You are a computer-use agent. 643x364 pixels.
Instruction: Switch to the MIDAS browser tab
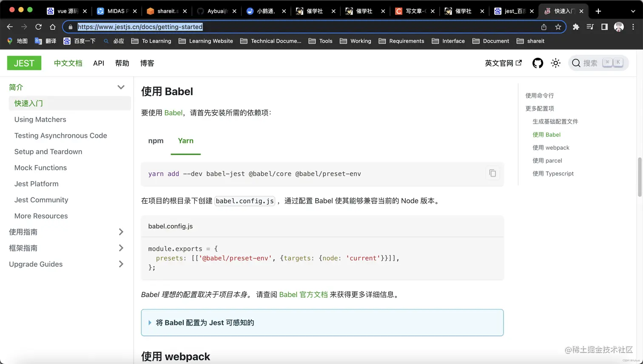tap(117, 11)
